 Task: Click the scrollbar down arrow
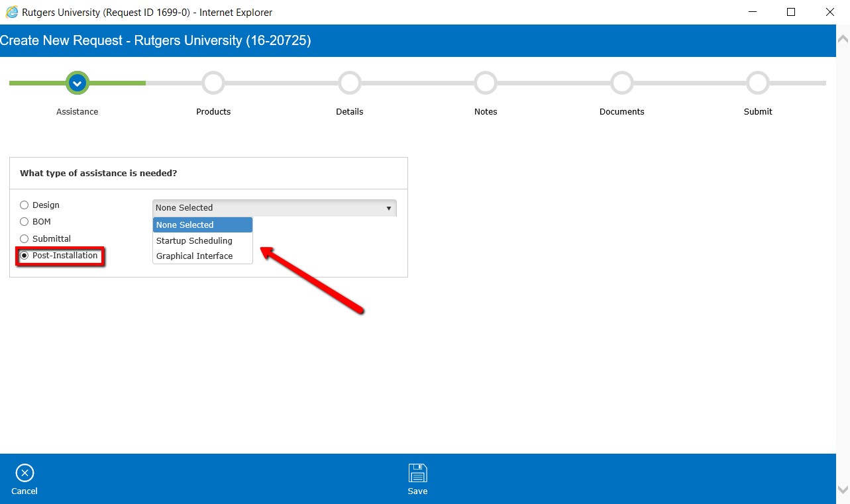click(843, 489)
